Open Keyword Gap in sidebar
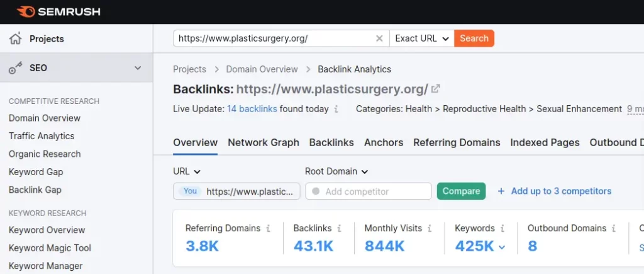Image resolution: width=644 pixels, height=274 pixels. [x=36, y=172]
